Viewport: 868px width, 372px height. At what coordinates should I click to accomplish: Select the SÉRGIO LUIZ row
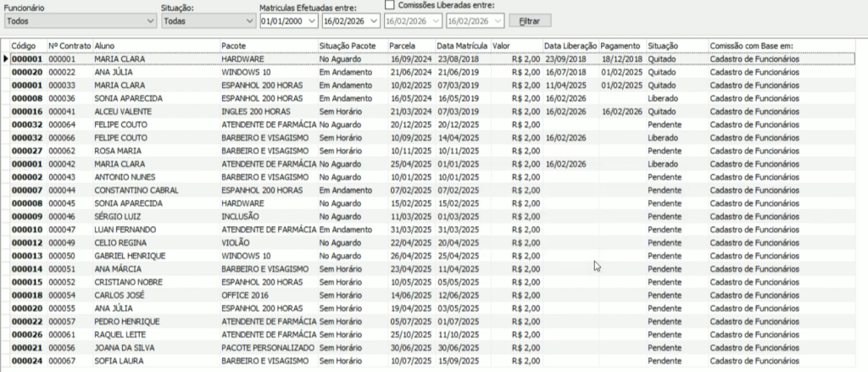pyautogui.click(x=432, y=216)
